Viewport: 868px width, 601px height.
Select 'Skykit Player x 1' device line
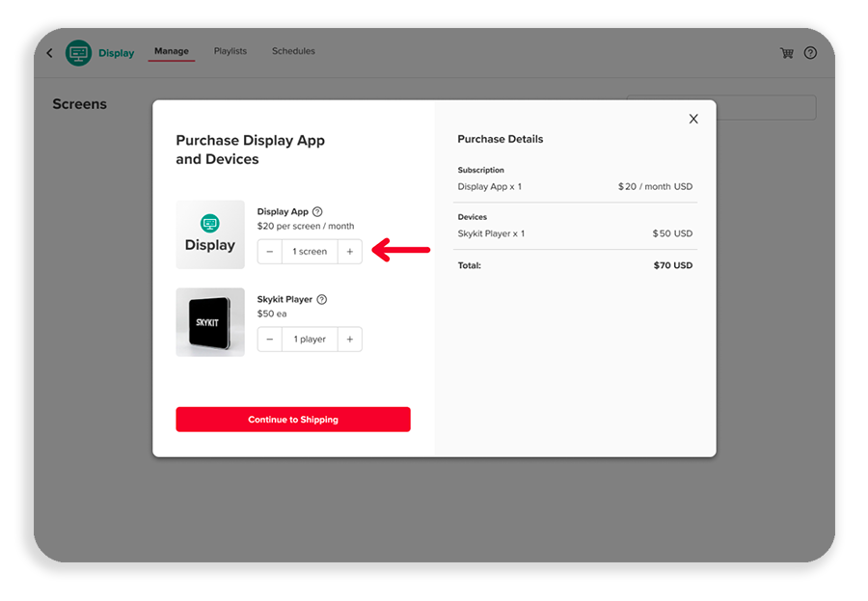coord(492,233)
